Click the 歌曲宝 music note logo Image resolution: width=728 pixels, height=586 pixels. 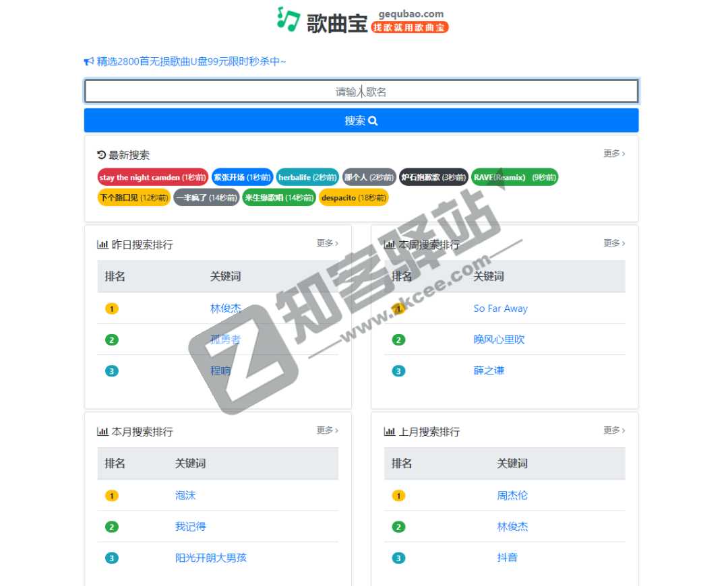(x=288, y=19)
